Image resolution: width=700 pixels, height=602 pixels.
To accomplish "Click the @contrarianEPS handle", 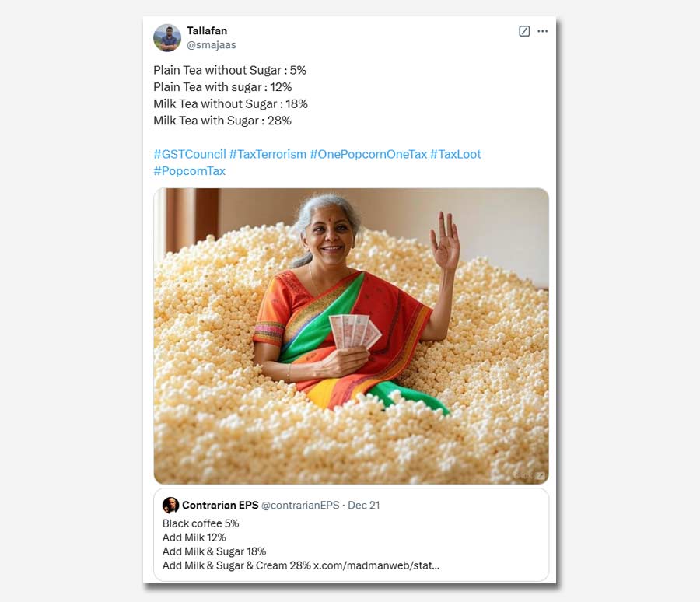I will [300, 505].
